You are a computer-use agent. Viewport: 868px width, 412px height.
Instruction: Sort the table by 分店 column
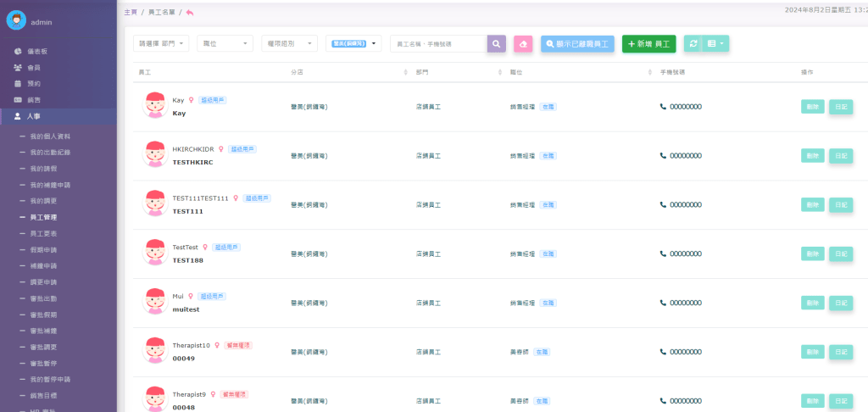pyautogui.click(x=297, y=72)
